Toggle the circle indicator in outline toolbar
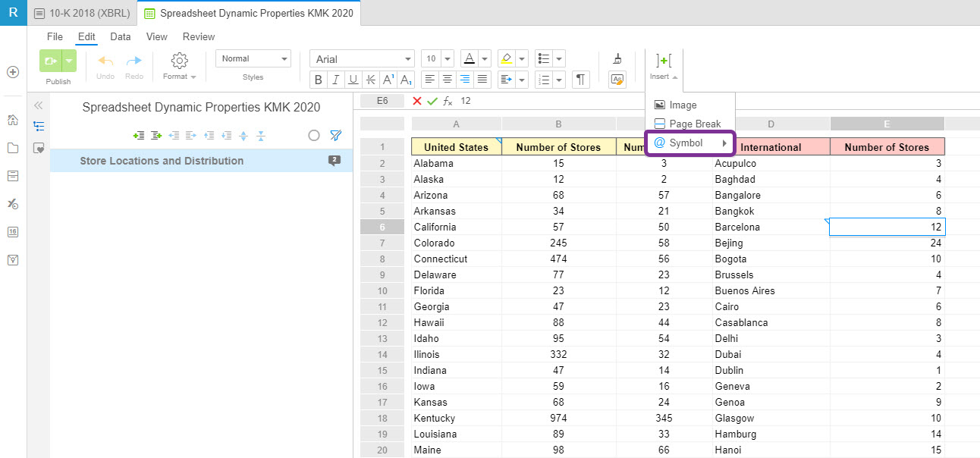 (x=314, y=135)
